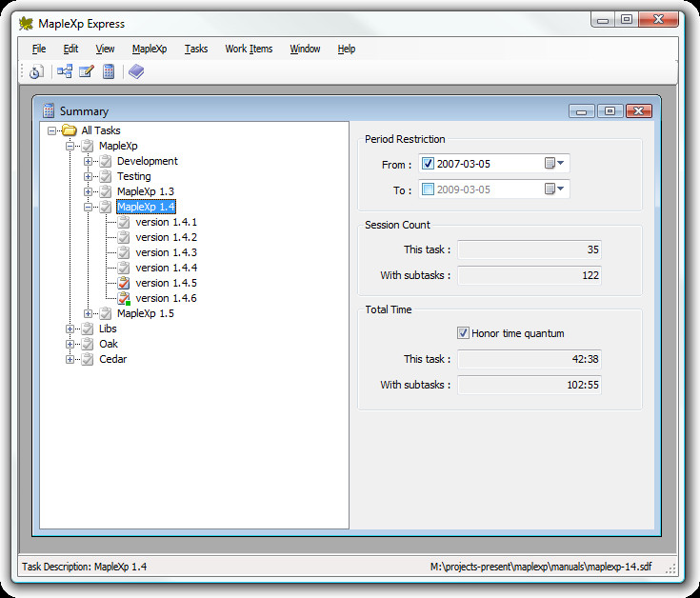Click the Total Time This task field 42:38
The height and width of the screenshot is (598, 700).
click(530, 359)
